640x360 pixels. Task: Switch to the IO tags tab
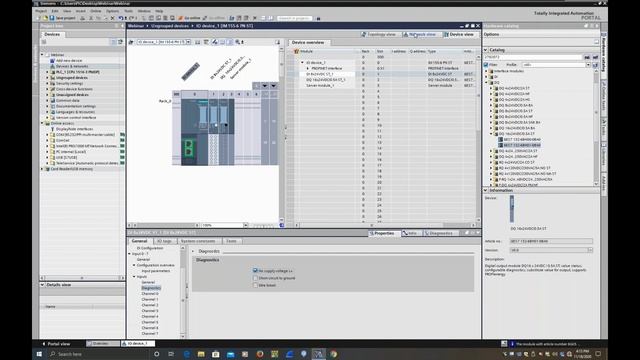point(164,241)
